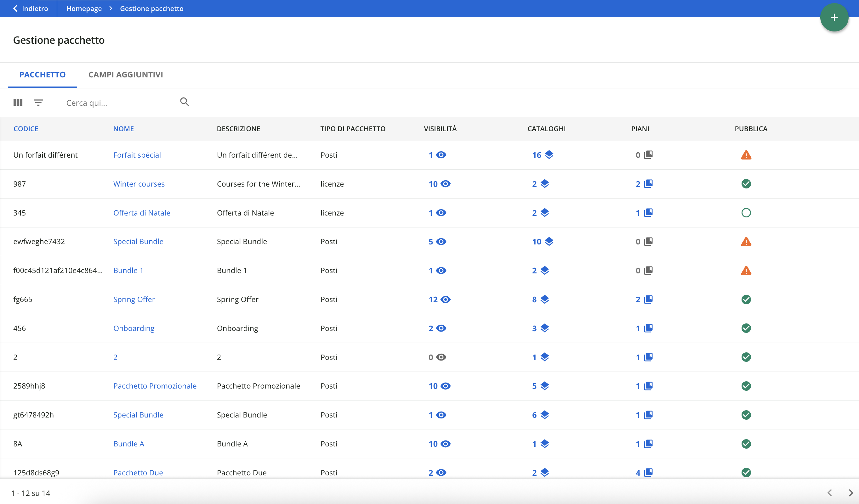859x504 pixels.
Task: Open visibility eye for Bundle 1
Action: coord(441,270)
